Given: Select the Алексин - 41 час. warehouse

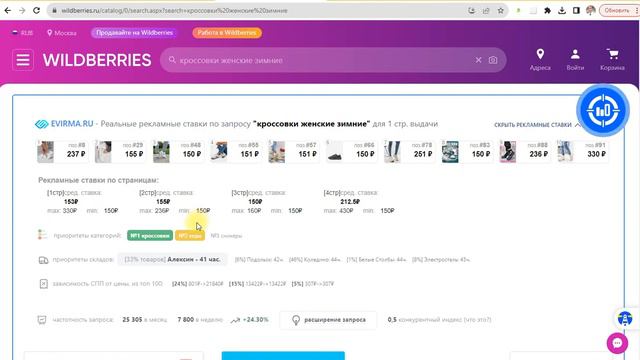Looking at the screenshot, I should click(172, 260).
